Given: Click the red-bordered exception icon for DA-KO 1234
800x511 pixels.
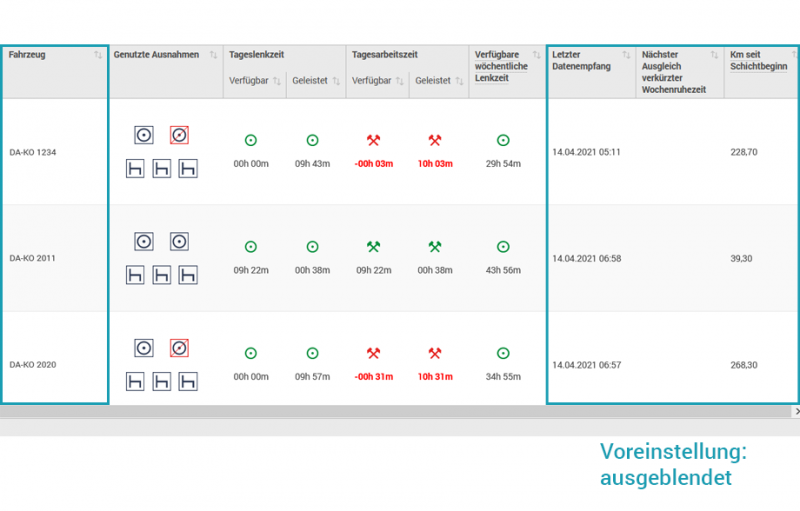Looking at the screenshot, I should [x=179, y=135].
